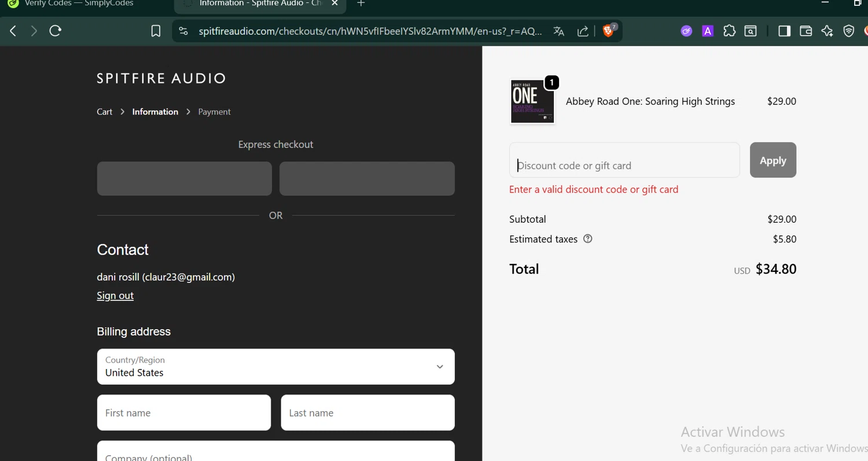
Task: Click the Company (optional) field
Action: 275,451
